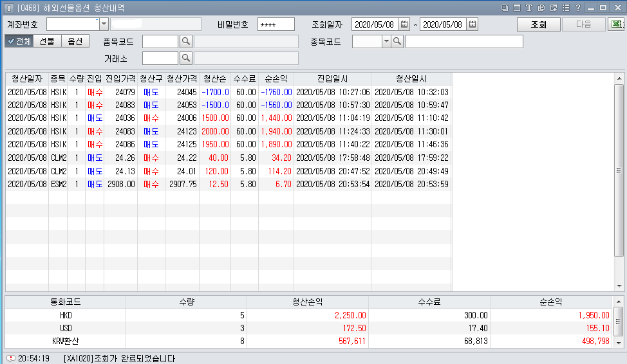Click the Excel export icon
The width and height of the screenshot is (627, 364).
[x=617, y=24]
